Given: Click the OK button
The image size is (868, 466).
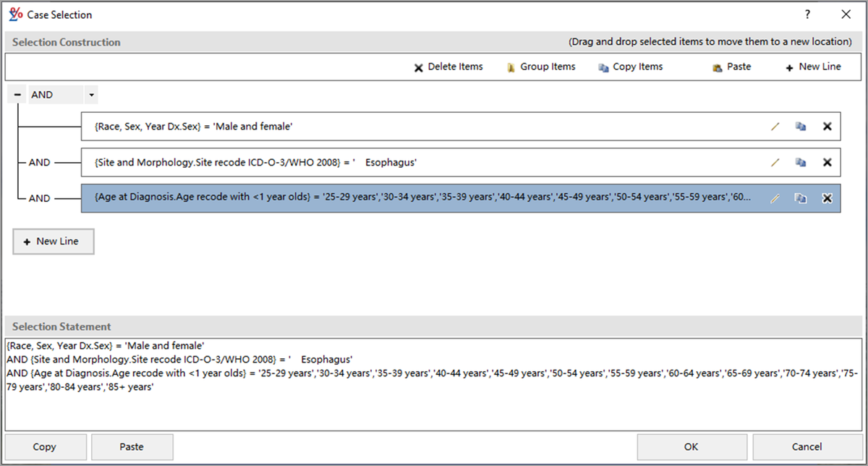Looking at the screenshot, I should click(x=691, y=446).
